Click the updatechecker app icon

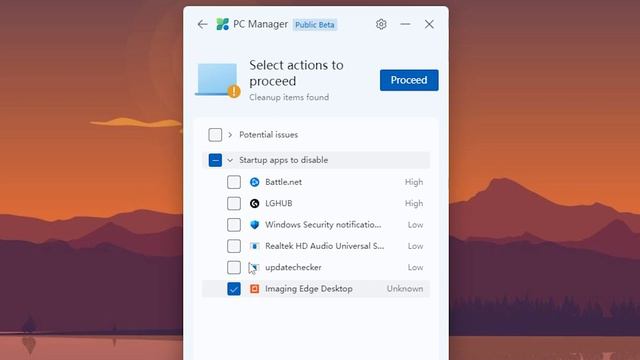(x=254, y=267)
